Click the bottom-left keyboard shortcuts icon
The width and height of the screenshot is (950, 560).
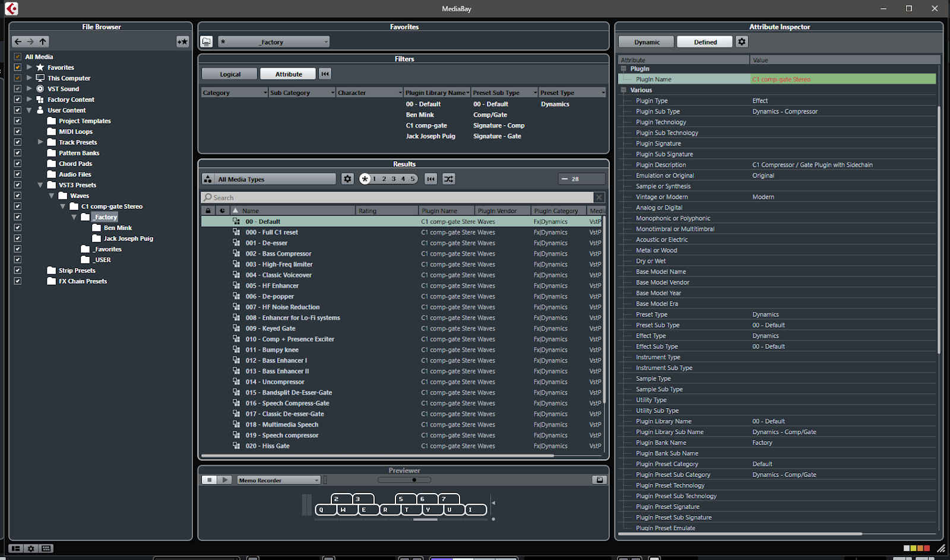[x=47, y=549]
